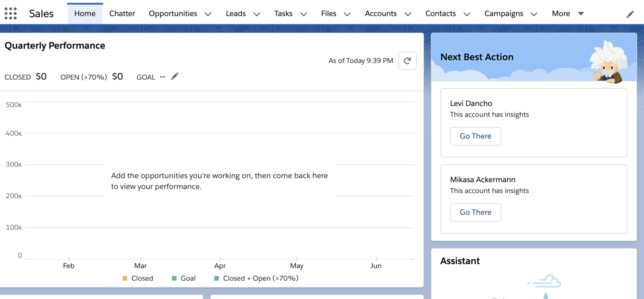Expand the Accounts dropdown arrow

tap(408, 14)
